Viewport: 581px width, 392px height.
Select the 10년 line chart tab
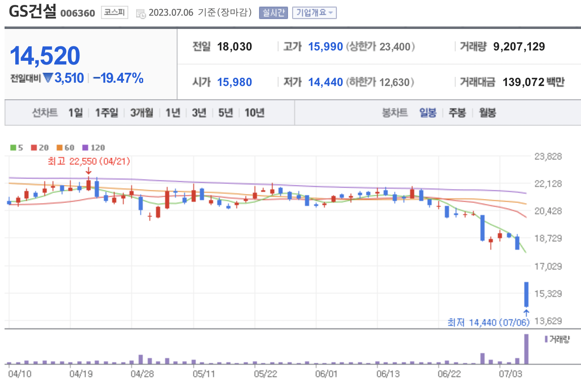[254, 112]
